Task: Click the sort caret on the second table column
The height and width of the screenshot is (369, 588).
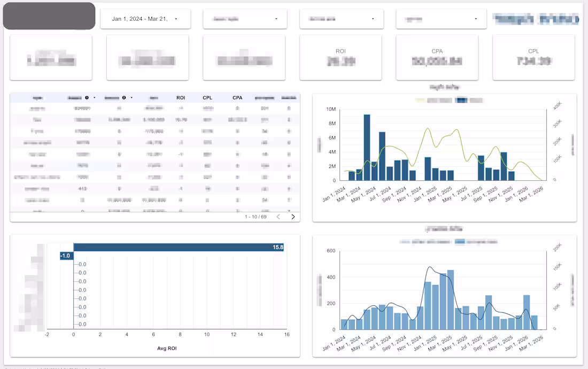Action: pyautogui.click(x=95, y=97)
